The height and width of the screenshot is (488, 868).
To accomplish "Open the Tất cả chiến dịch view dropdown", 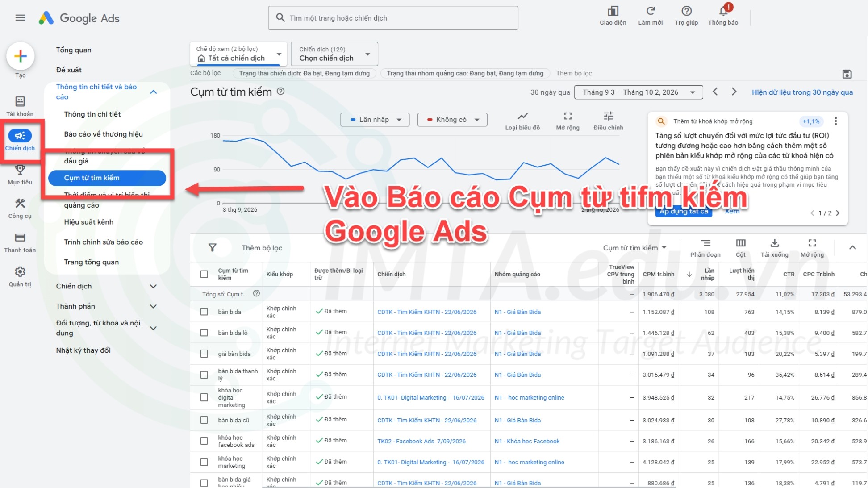I will 238,54.
